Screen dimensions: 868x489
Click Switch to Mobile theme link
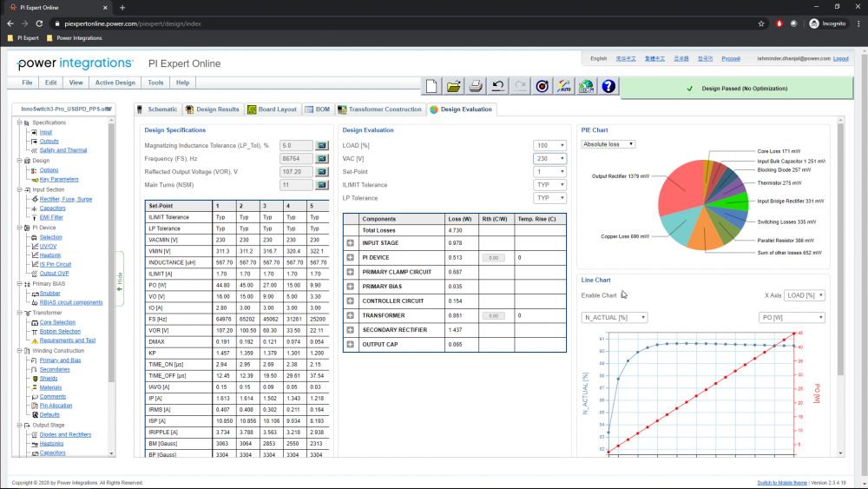coord(782,483)
